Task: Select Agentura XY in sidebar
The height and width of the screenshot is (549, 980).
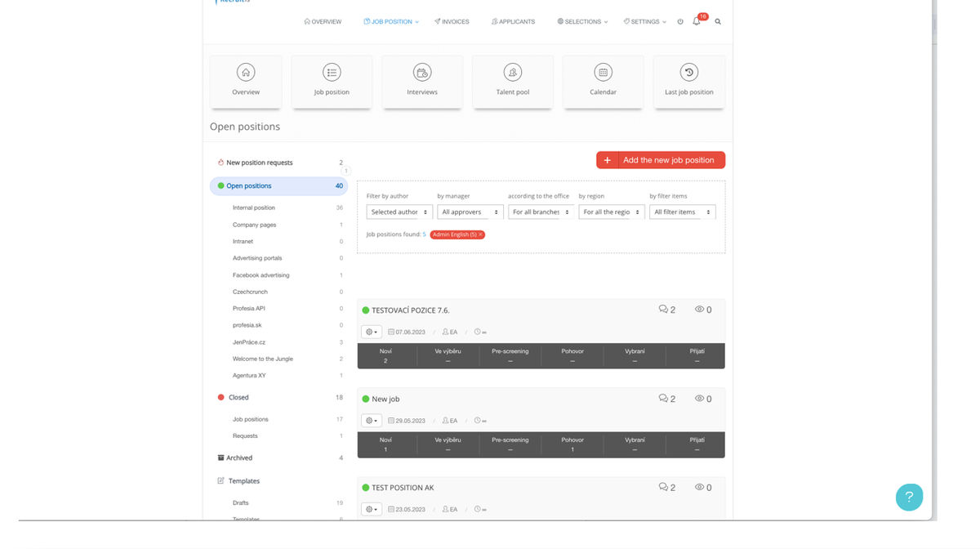Action: (249, 376)
